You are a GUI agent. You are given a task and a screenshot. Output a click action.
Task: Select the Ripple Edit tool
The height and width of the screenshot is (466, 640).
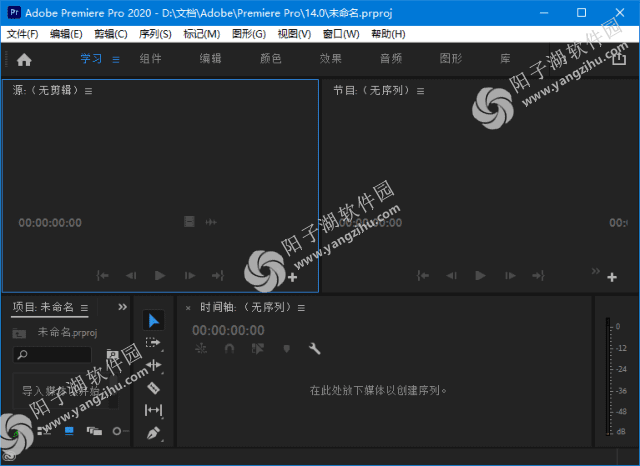coord(153,365)
